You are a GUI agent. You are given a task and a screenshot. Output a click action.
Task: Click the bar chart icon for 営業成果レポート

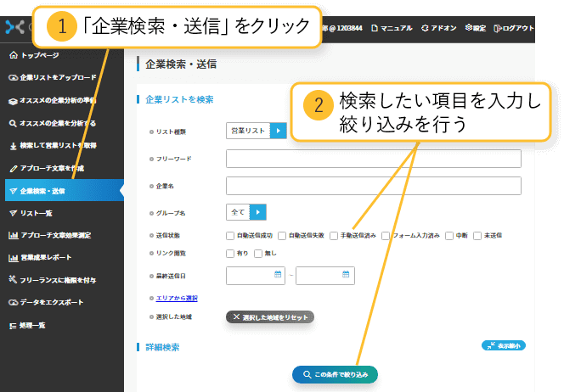(14, 258)
